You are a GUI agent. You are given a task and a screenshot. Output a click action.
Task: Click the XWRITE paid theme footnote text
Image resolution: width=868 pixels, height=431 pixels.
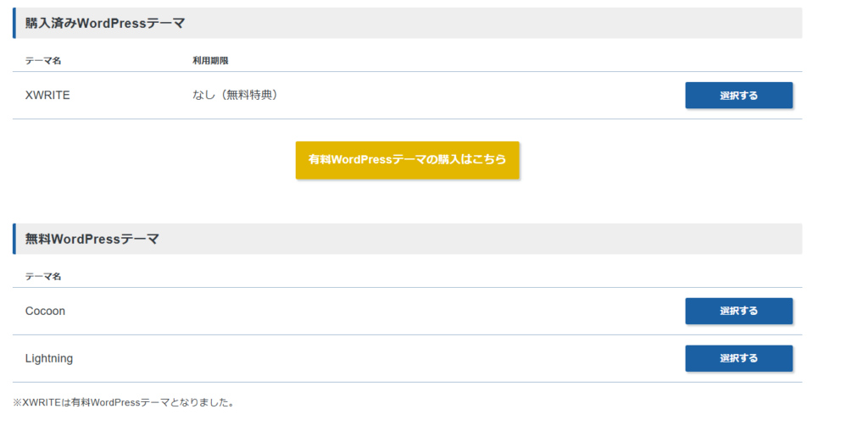(x=124, y=402)
